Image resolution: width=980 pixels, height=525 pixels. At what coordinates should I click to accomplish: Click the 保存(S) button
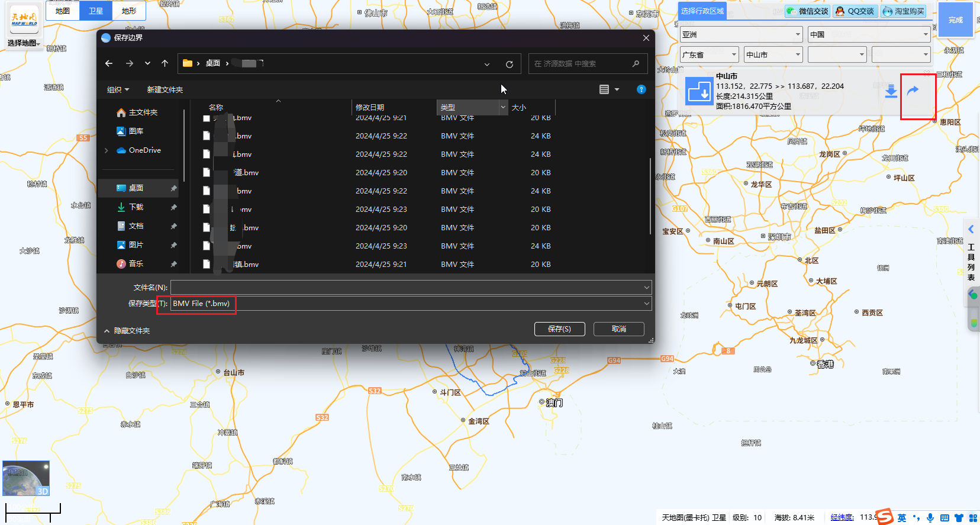(x=559, y=329)
